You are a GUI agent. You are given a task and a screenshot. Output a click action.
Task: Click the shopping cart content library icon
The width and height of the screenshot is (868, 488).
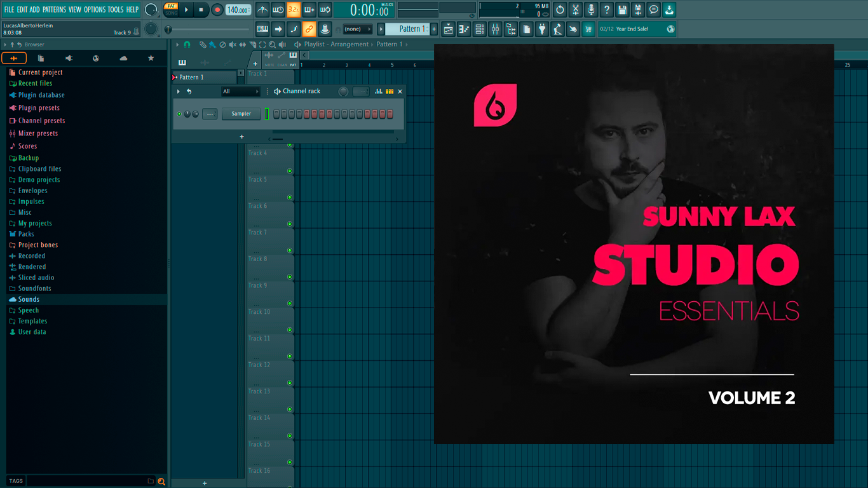[588, 29]
